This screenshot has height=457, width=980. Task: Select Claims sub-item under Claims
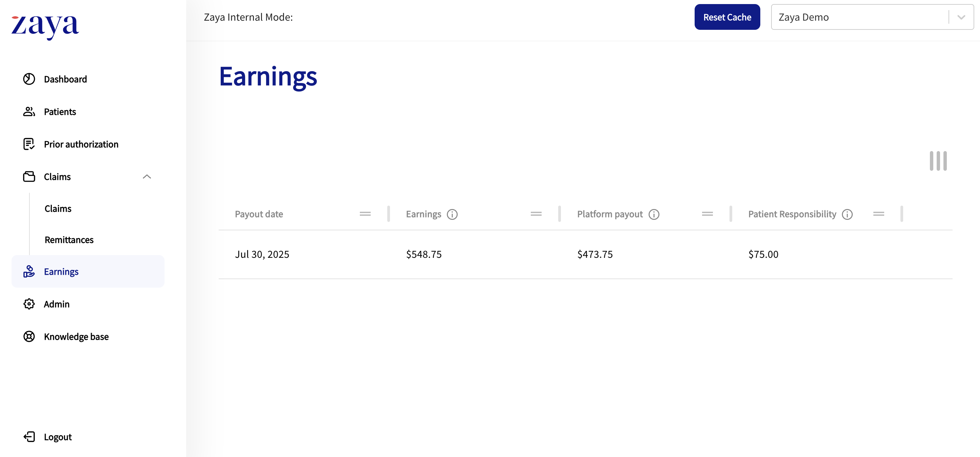tap(58, 208)
